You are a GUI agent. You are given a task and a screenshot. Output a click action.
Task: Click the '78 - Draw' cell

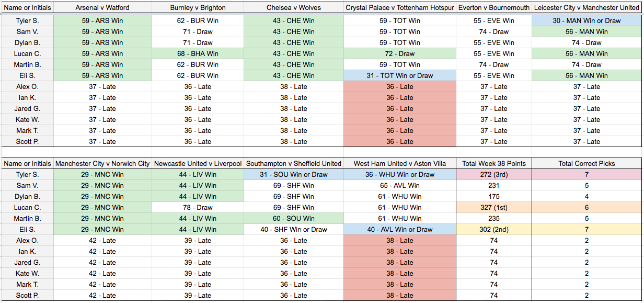pyautogui.click(x=198, y=207)
